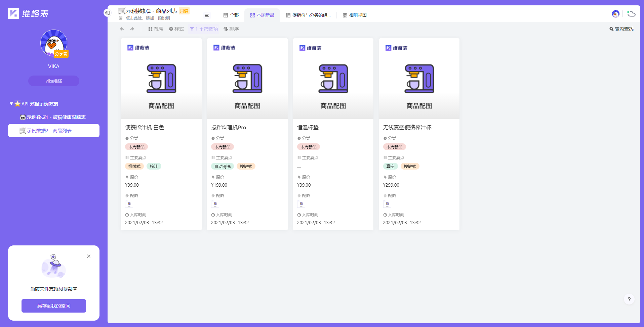
Task: Open the 便携榨汁机 白色 record title
Action: point(145,127)
